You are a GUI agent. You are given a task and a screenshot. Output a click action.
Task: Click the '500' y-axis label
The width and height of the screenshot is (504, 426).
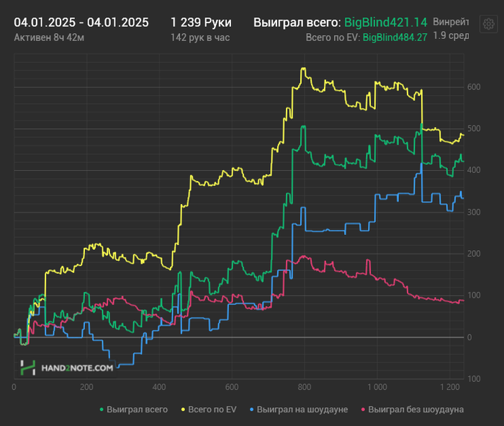pyautogui.click(x=474, y=128)
